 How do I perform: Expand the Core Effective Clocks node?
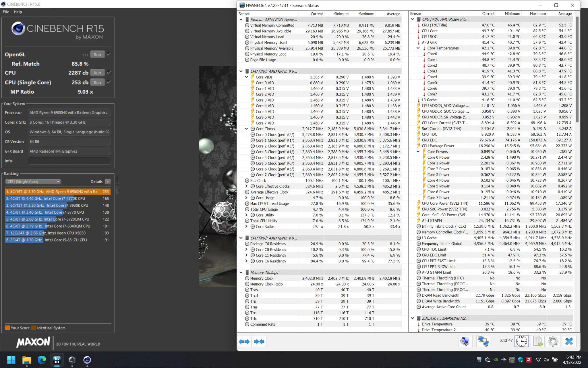246,186
